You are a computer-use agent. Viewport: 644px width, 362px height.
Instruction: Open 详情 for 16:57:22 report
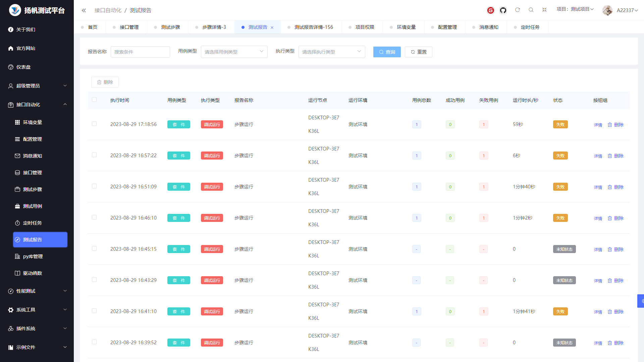(598, 156)
